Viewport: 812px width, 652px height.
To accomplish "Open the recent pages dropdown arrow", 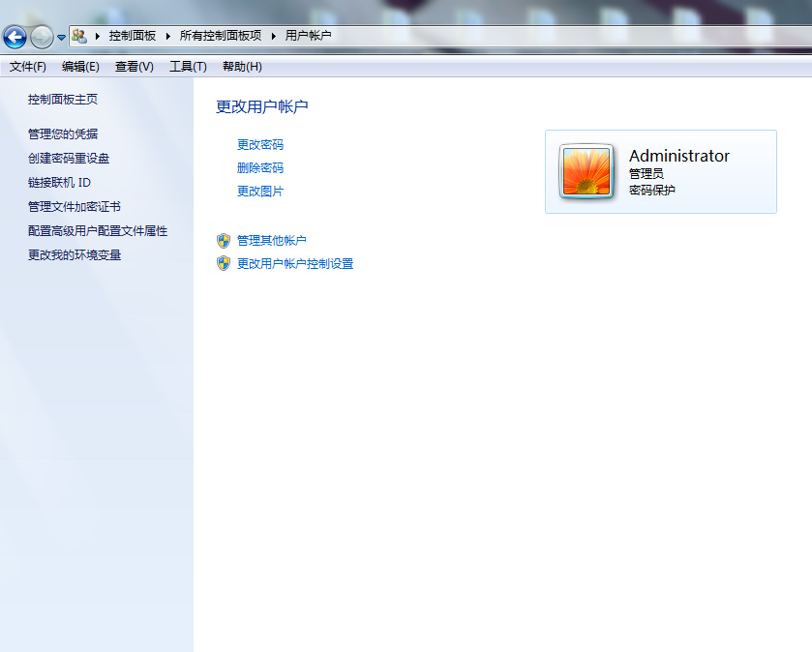I will pyautogui.click(x=61, y=38).
